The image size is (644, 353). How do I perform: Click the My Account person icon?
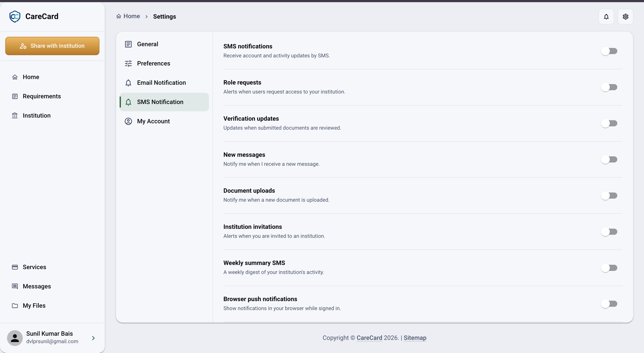click(128, 121)
